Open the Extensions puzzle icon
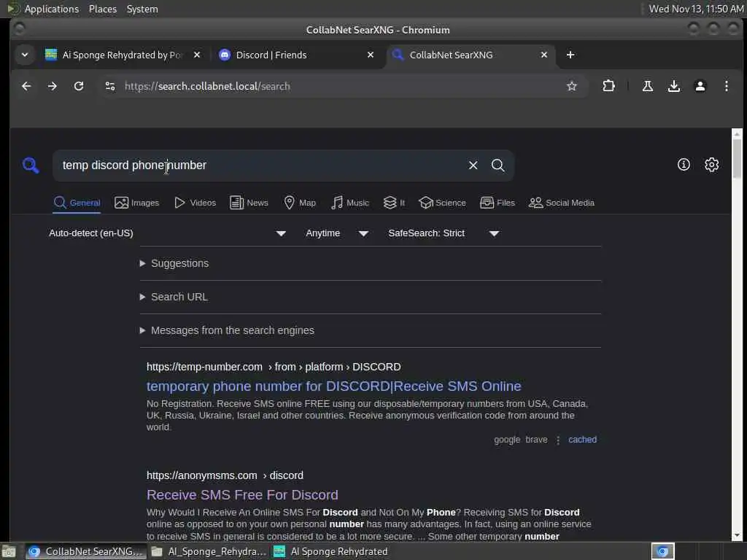The height and width of the screenshot is (560, 747). 608,86
